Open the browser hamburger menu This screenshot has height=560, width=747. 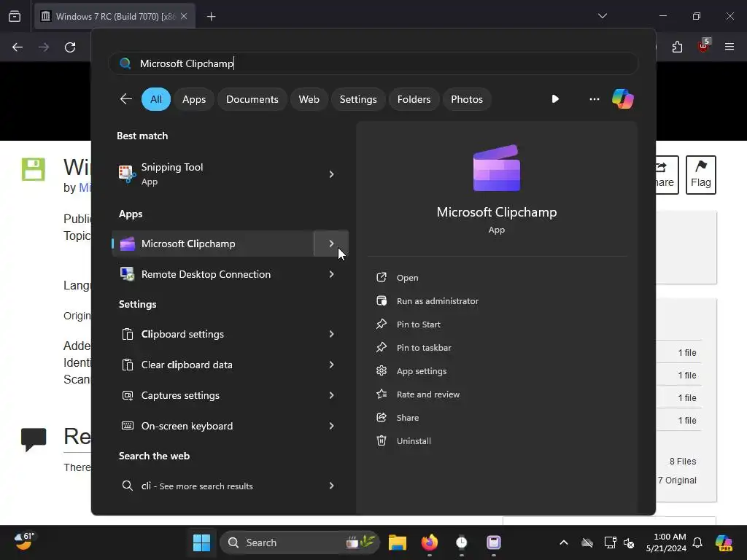(729, 47)
